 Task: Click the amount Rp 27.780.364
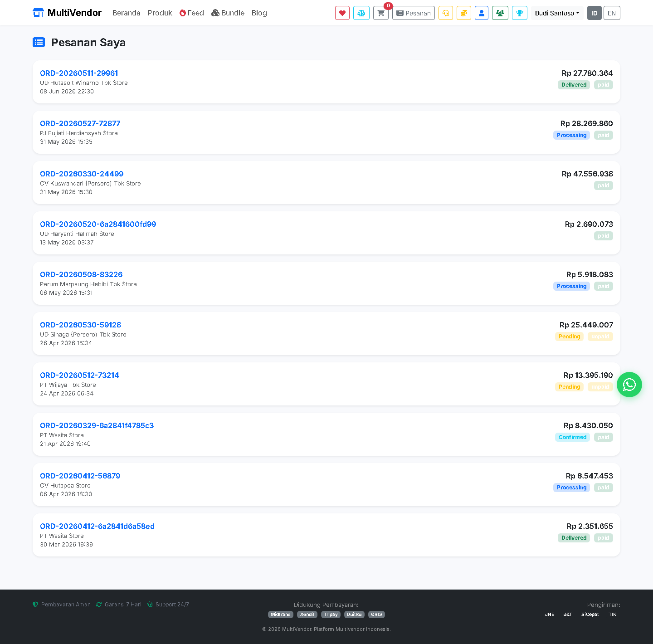click(x=587, y=73)
